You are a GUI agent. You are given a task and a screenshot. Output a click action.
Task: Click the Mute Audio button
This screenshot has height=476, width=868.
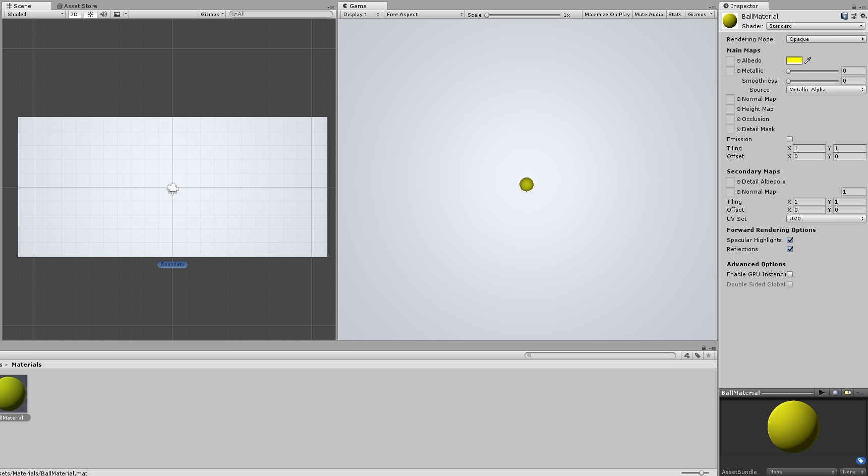click(x=649, y=14)
